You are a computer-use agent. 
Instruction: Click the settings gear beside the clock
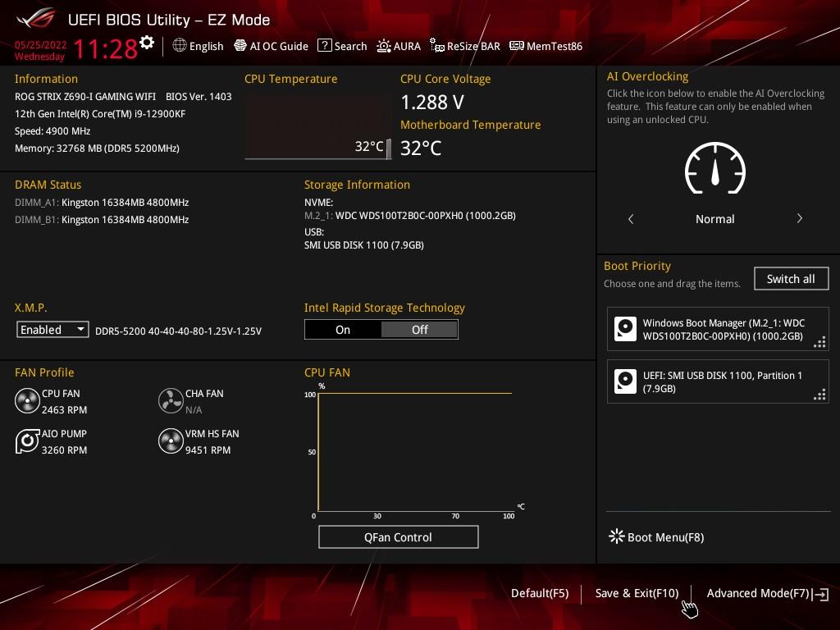(147, 43)
